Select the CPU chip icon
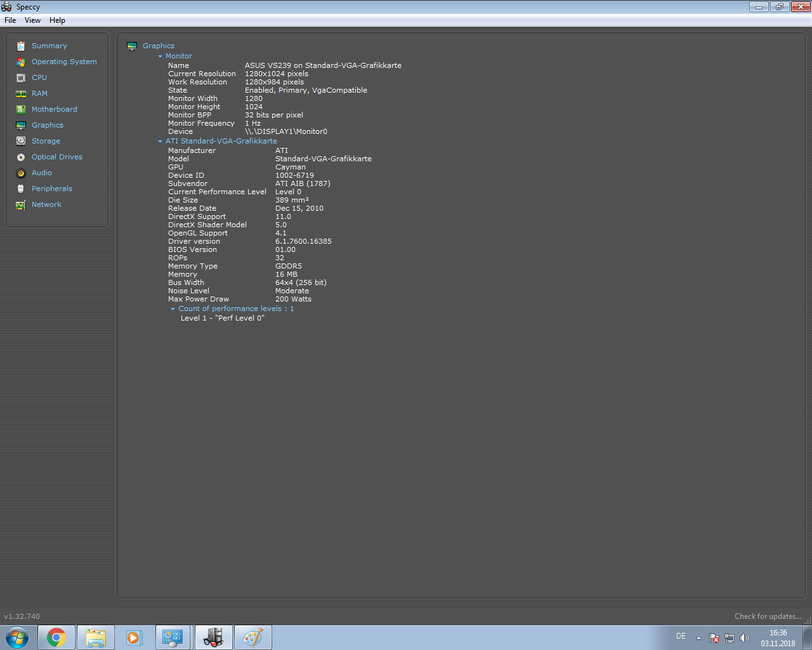The height and width of the screenshot is (650, 812). [x=21, y=77]
